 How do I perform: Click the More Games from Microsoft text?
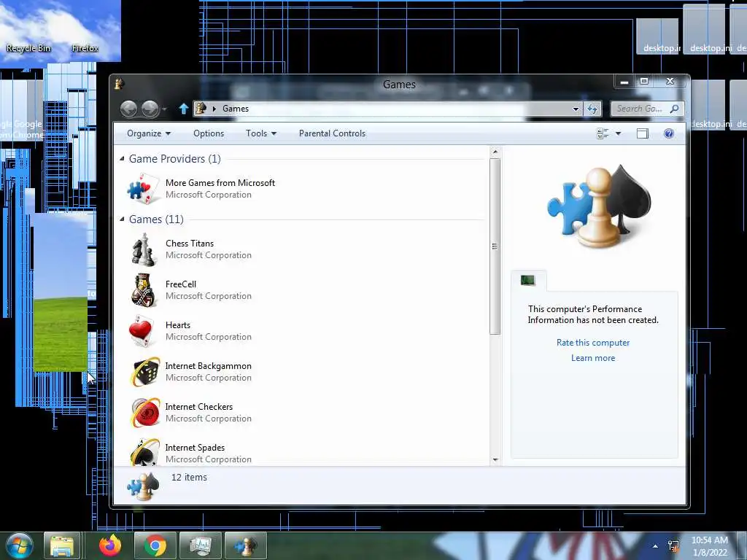(220, 183)
